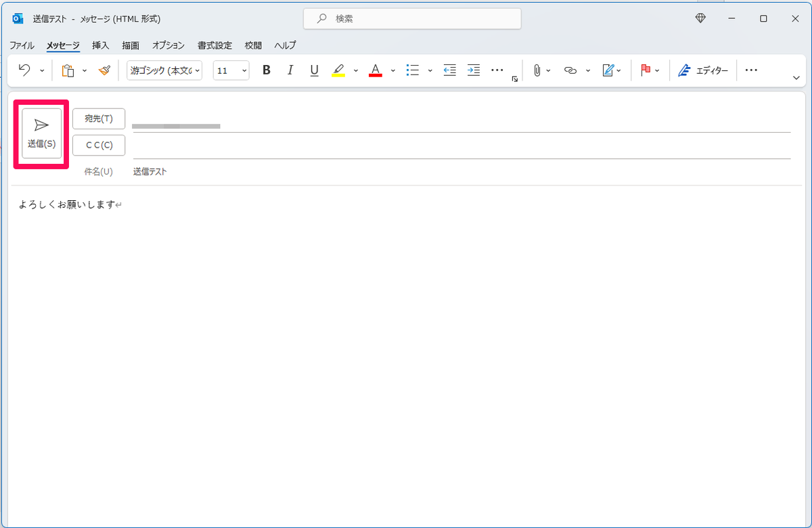This screenshot has width=812, height=528.
Task: Click the Paste clipboard icon
Action: (x=68, y=70)
